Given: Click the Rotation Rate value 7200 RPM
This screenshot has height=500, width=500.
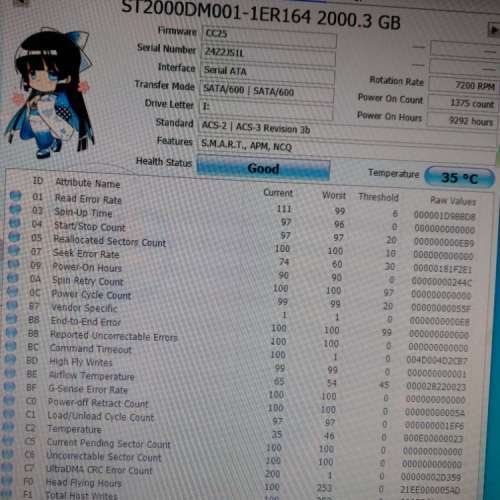Looking at the screenshot, I should (463, 85).
